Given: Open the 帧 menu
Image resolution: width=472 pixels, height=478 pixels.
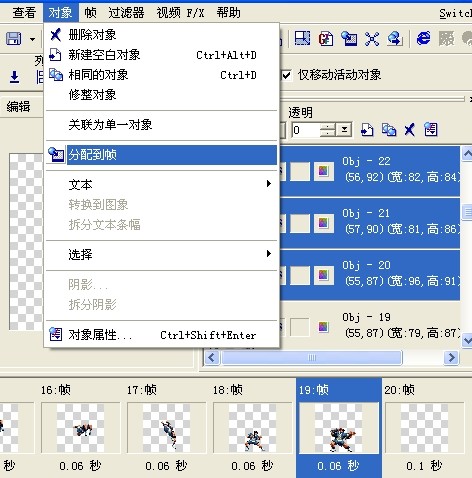Looking at the screenshot, I should pyautogui.click(x=90, y=13).
